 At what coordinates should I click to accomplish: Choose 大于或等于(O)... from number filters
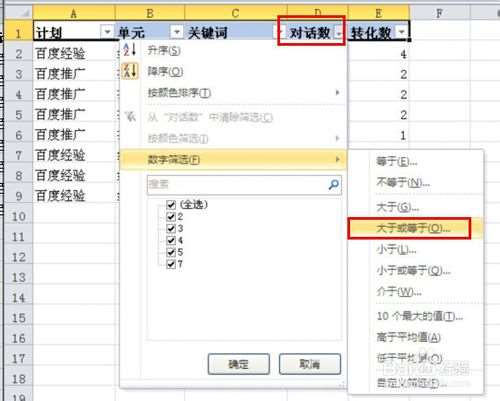coord(414,228)
